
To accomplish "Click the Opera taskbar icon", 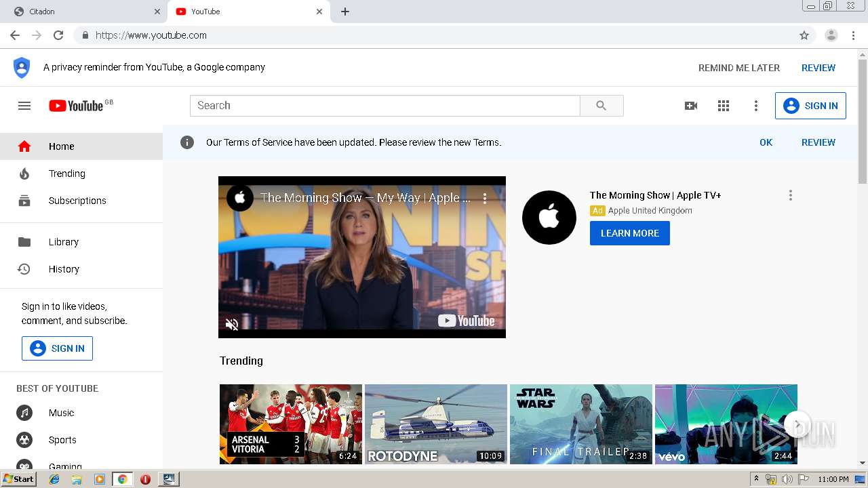I will [x=145, y=479].
